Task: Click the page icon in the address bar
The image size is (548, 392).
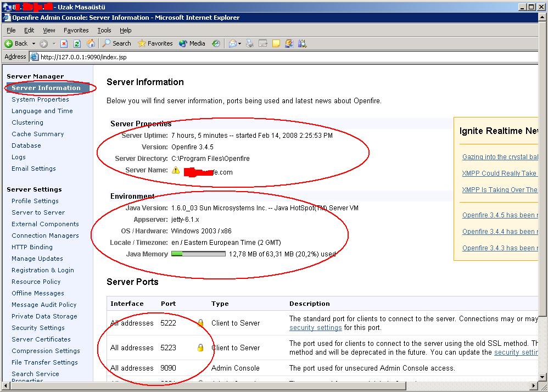Action: coord(34,57)
